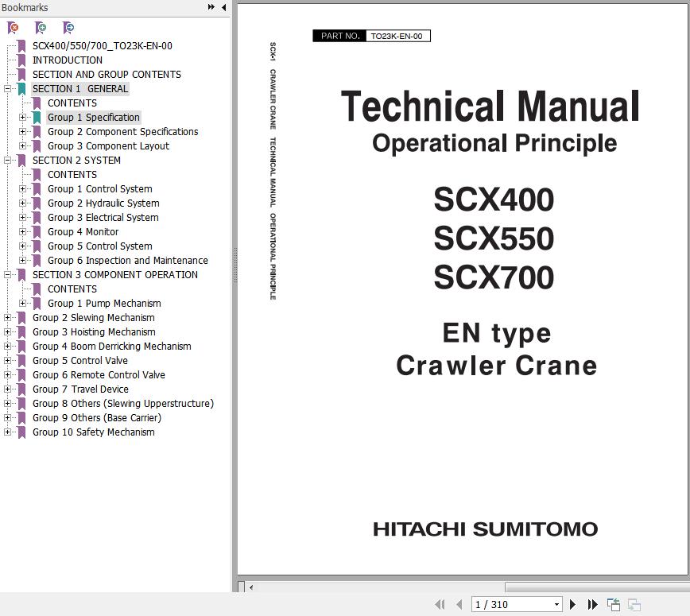Collapse SECTION 1 GENERAL tree node
The width and height of the screenshot is (690, 616).
(x=7, y=88)
